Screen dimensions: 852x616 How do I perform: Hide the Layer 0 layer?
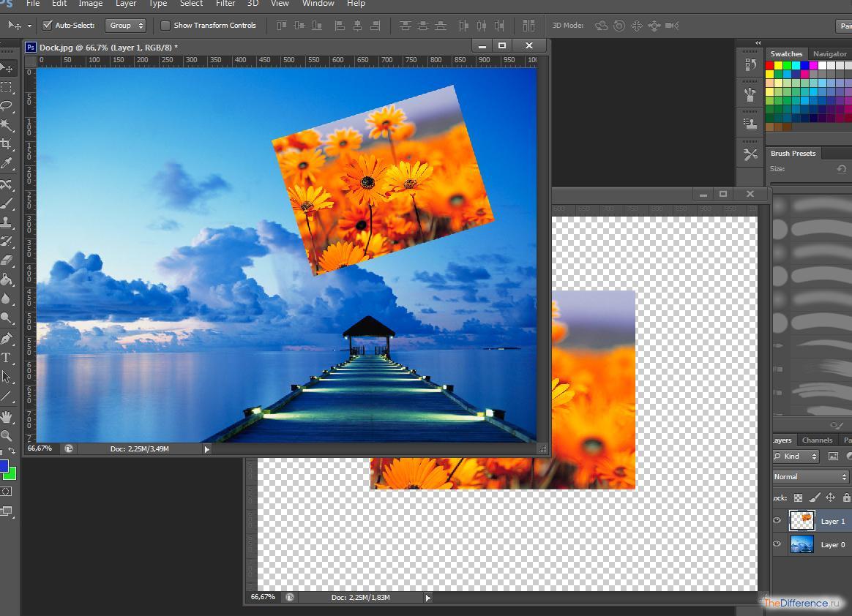pyautogui.click(x=778, y=545)
